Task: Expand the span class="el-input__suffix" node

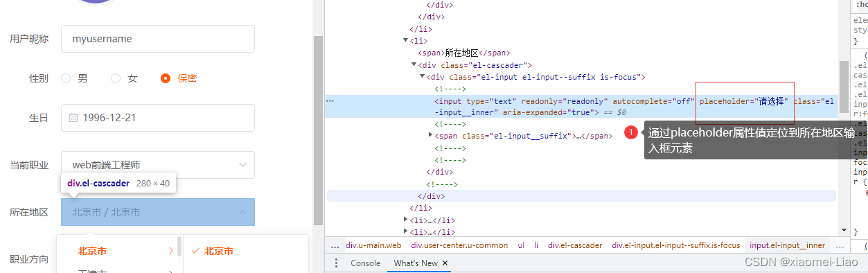Action: 430,136
